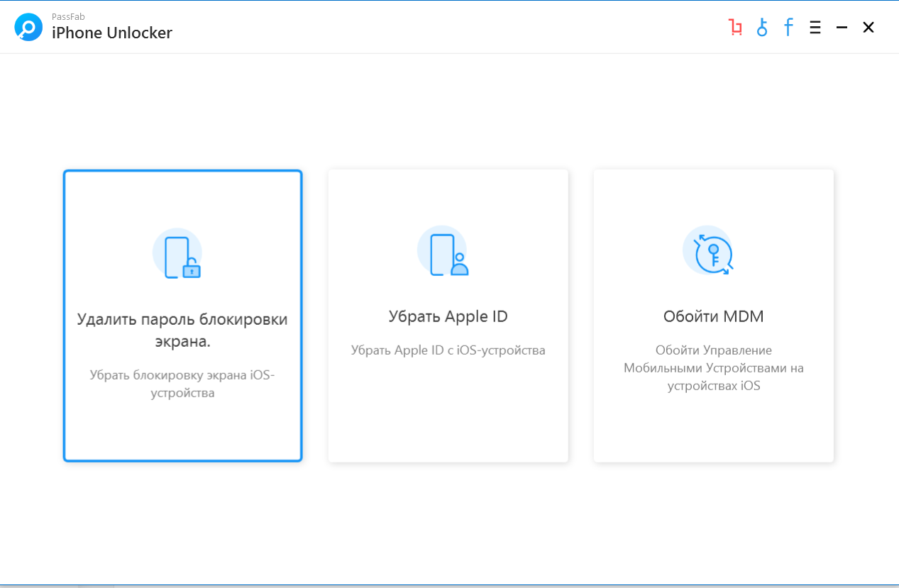
Task: Open the Facebook page icon
Action: click(788, 28)
